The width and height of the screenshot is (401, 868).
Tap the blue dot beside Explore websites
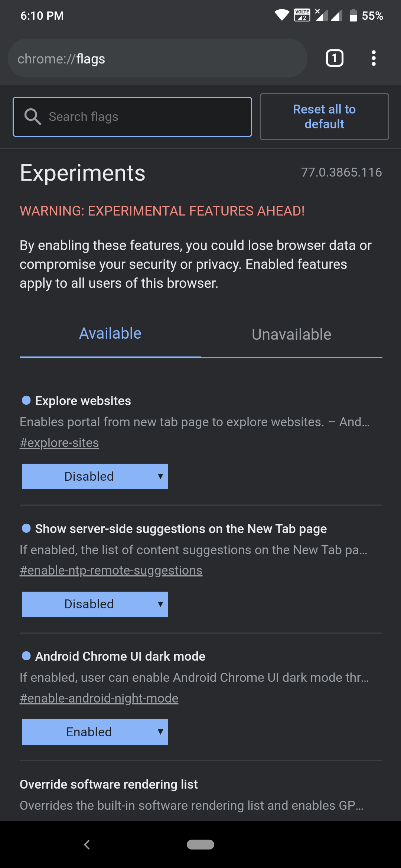[x=26, y=400]
